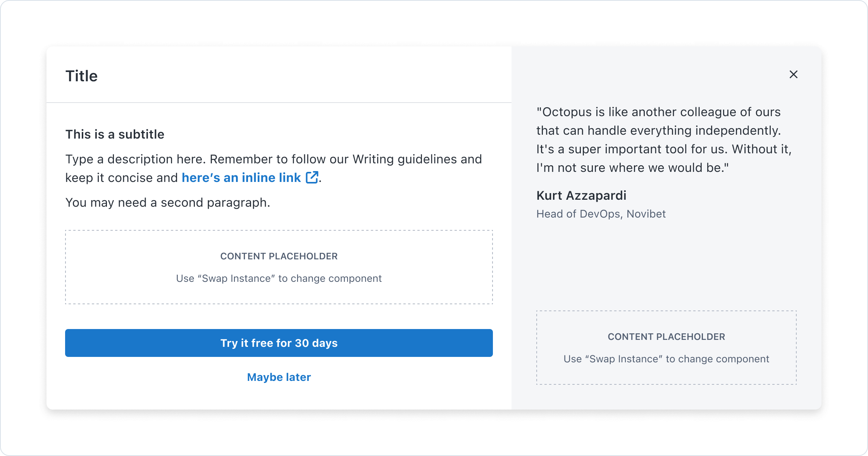Click the "Swap Instance" hint in right placeholder
Screen dimensions: 868x456
(666, 359)
